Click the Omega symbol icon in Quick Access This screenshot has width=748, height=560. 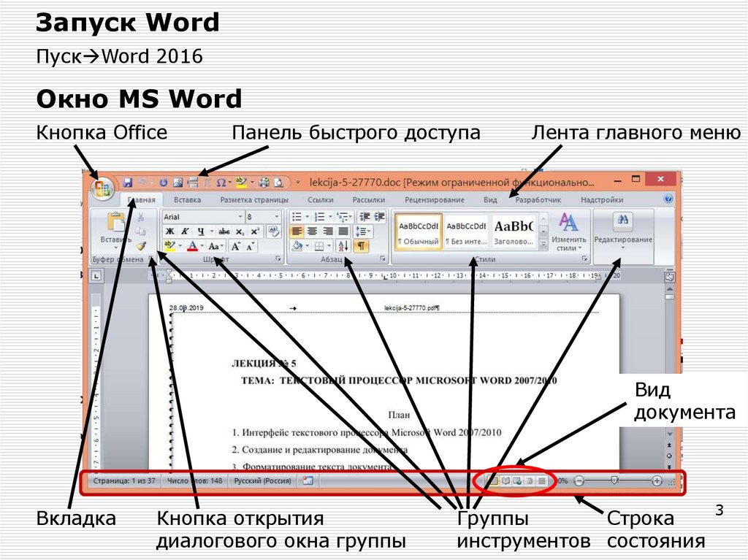(x=221, y=183)
